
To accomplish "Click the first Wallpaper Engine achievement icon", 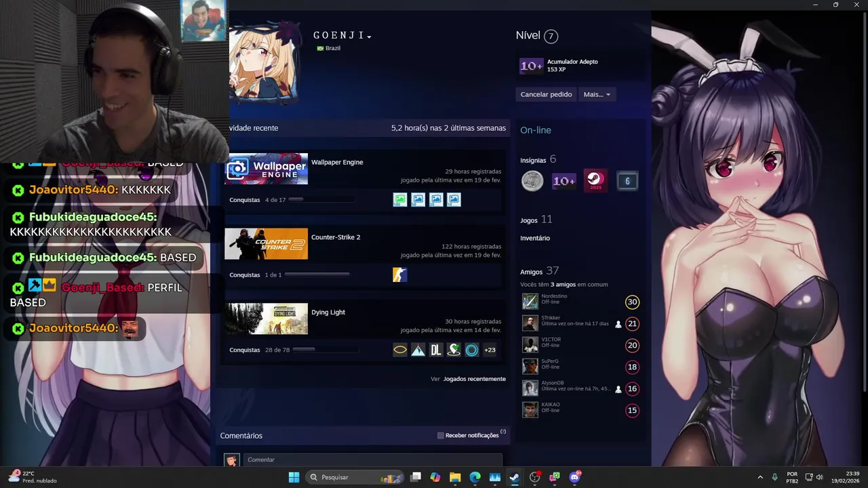I will (400, 199).
